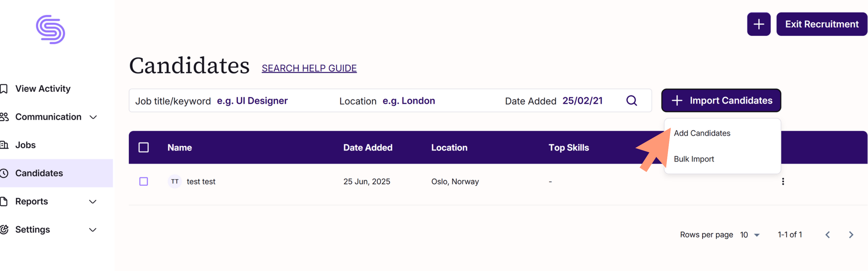
Task: Click the TT avatar for test test
Action: click(174, 181)
